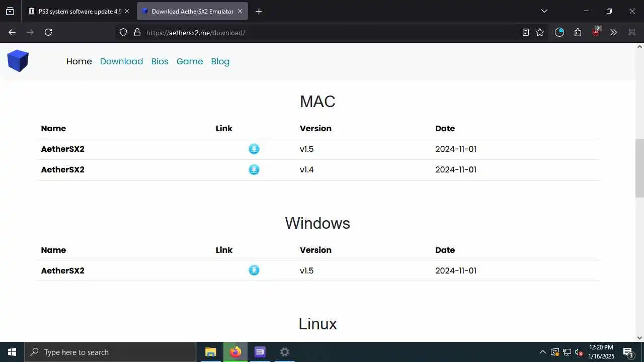Screen dimensions: 644x362
Task: Show more tools overflow chevrons
Action: [x=613, y=32]
